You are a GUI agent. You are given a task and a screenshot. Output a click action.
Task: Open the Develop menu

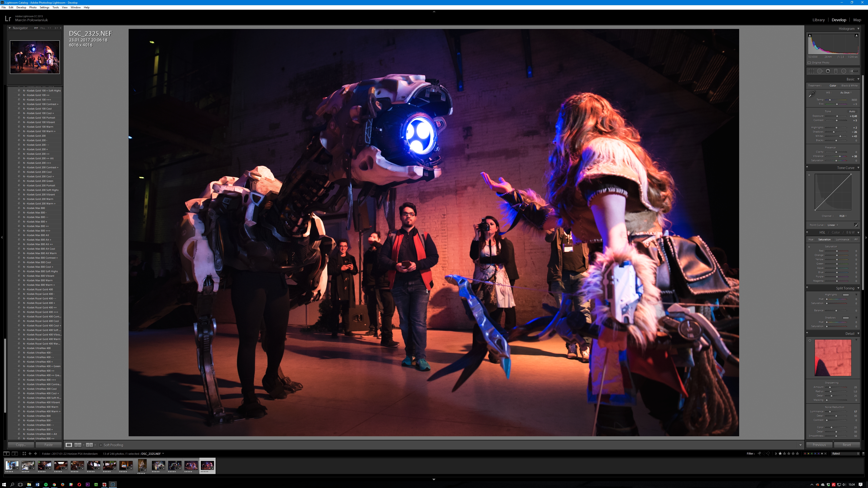[x=21, y=7]
